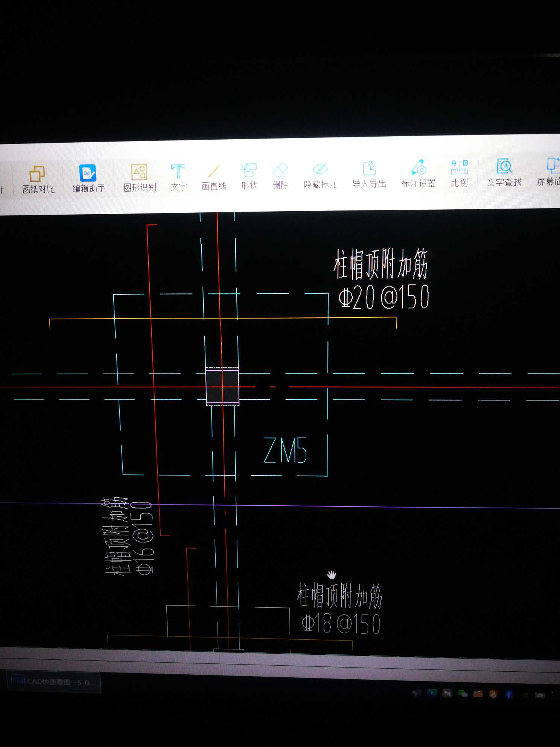Pick the 形状 shapes tool

pos(249,176)
